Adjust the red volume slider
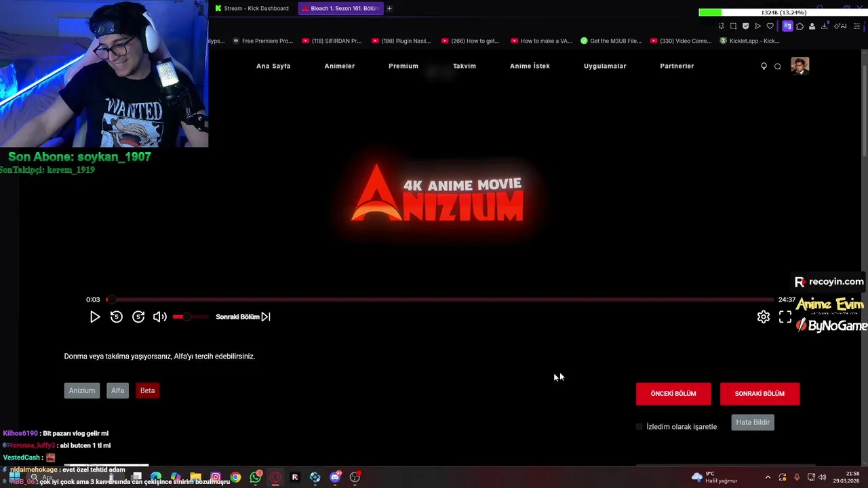The width and height of the screenshot is (868, 488). click(x=191, y=317)
